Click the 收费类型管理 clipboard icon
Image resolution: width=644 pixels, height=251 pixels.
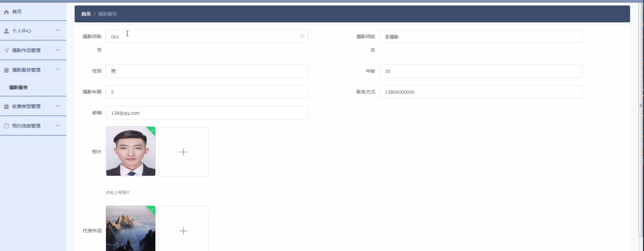6,106
